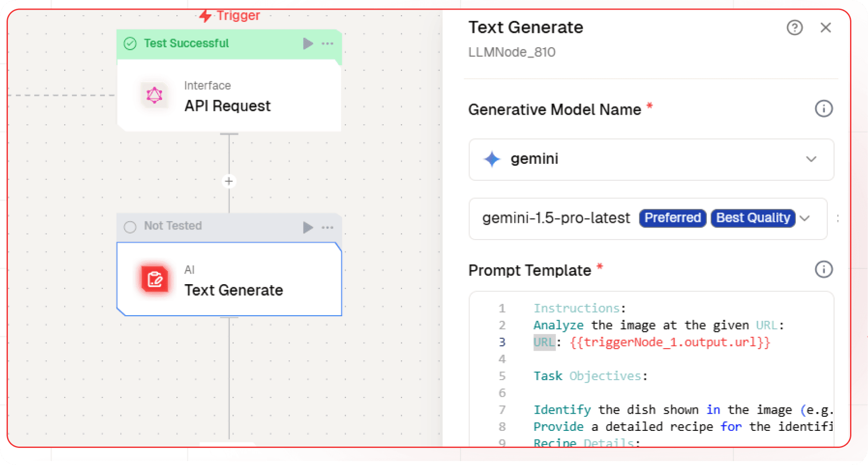868x465 pixels.
Task: Click the red Text Generate node icon
Action: point(155,279)
